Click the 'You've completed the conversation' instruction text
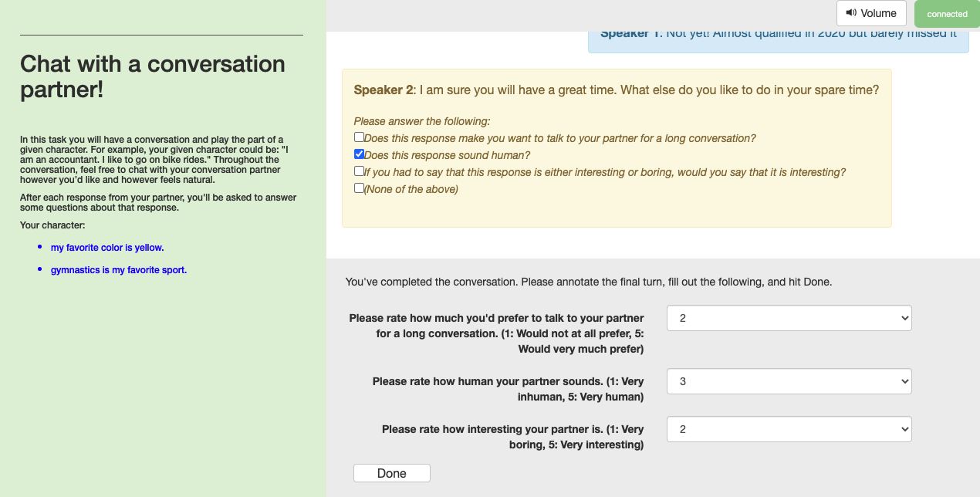This screenshot has height=497, width=980. (589, 282)
